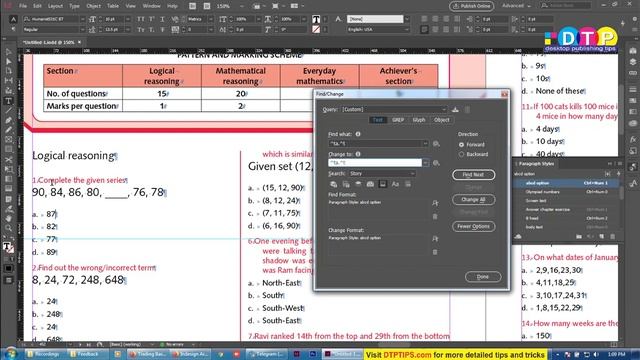Open special characters menu for Find what
The width and height of the screenshot is (640, 360).
436,144
